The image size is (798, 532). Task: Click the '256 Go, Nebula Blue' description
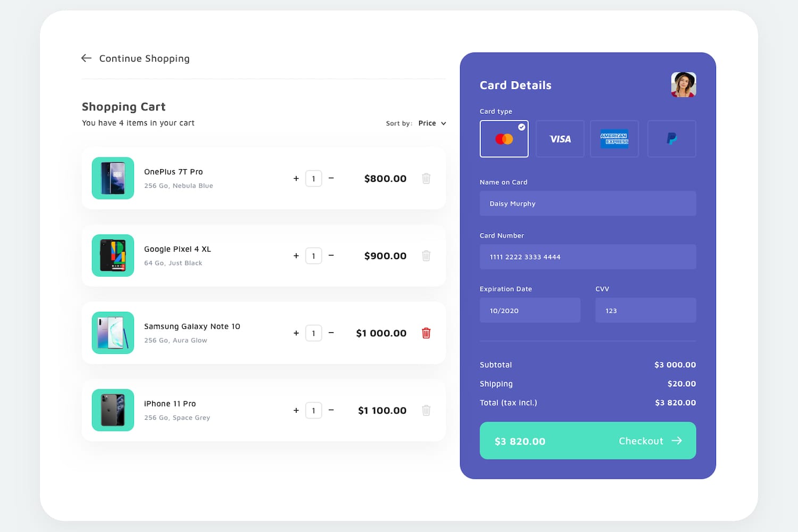click(x=179, y=186)
